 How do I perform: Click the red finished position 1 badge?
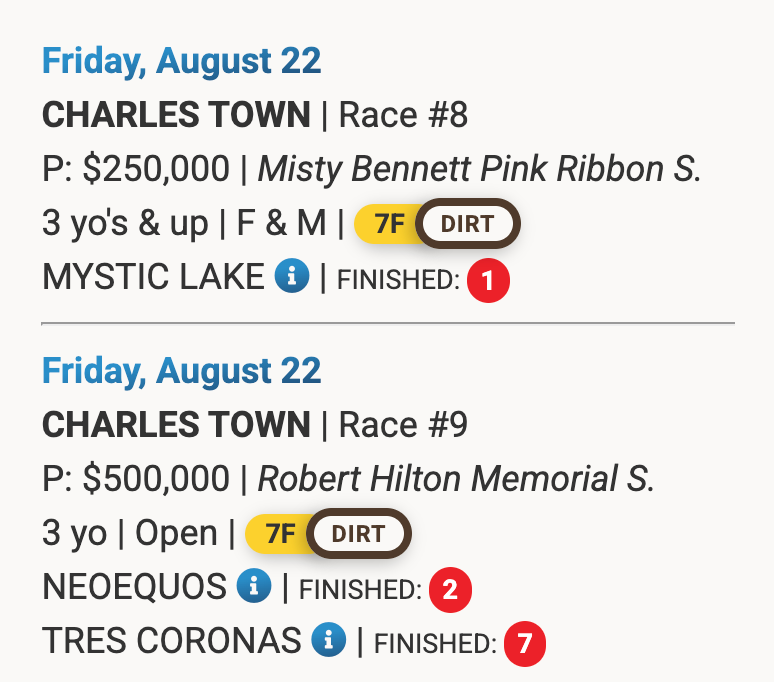488,281
